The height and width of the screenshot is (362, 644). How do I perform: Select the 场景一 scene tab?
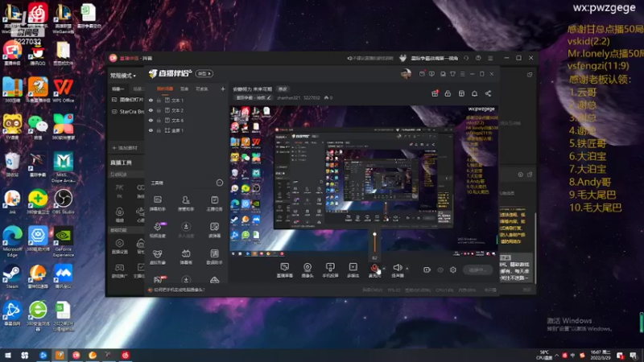118,89
